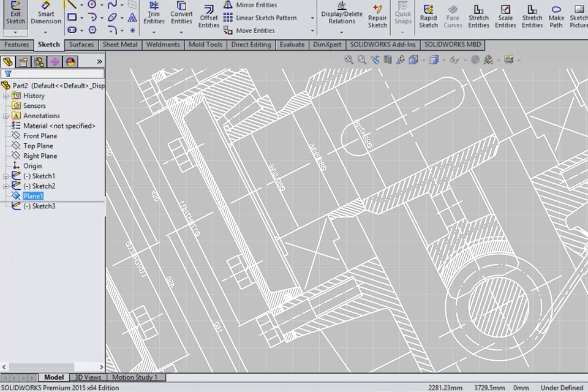Screen dimensions: 588x392
Task: Expand the History tree node
Action: pyautogui.click(x=6, y=96)
